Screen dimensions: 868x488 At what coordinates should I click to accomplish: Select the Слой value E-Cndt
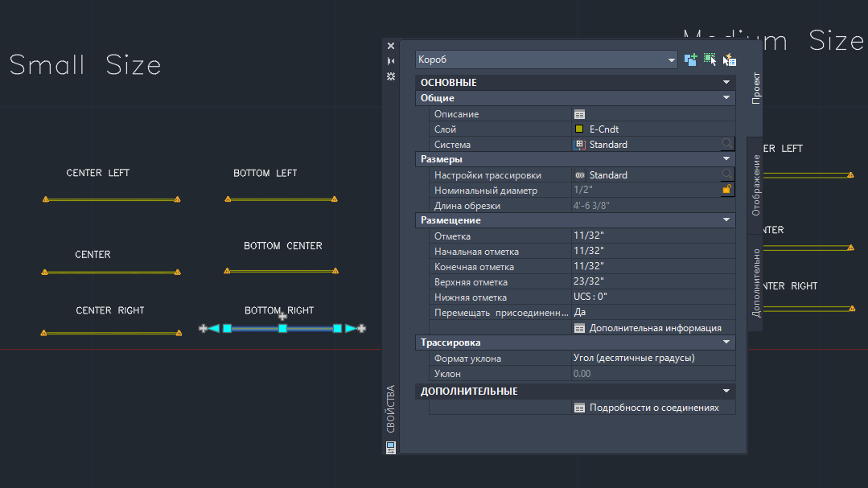tap(604, 129)
